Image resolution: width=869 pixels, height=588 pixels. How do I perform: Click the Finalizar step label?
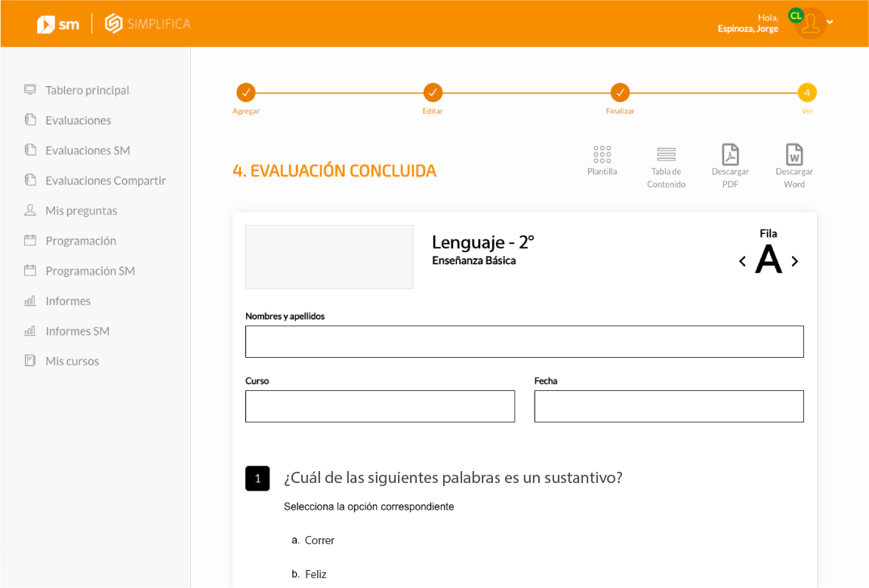click(620, 111)
